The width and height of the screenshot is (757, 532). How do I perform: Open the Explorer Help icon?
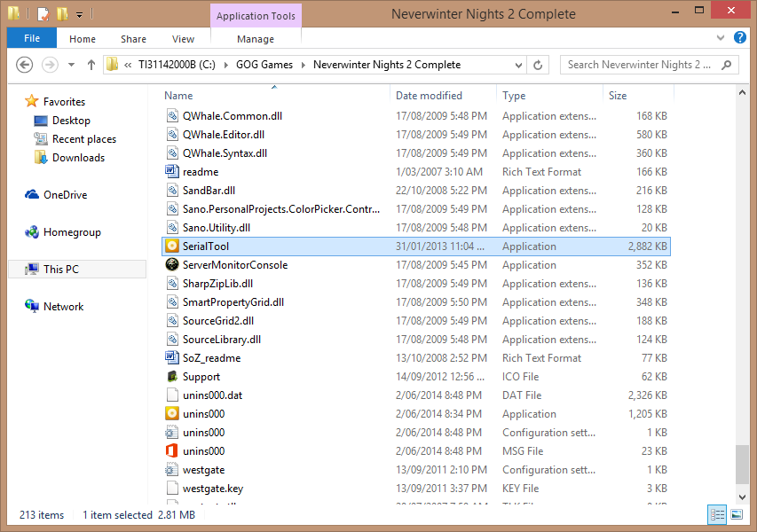tap(739, 37)
